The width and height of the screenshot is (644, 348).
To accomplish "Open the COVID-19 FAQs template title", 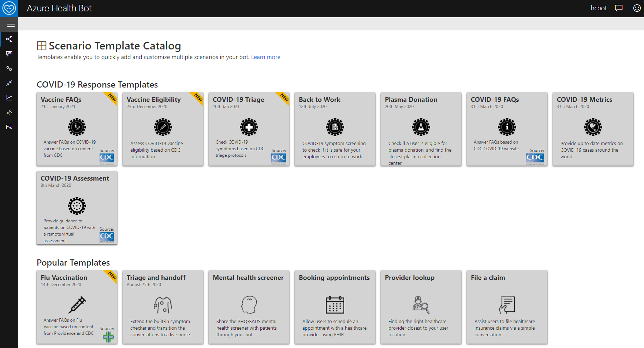I will 495,100.
